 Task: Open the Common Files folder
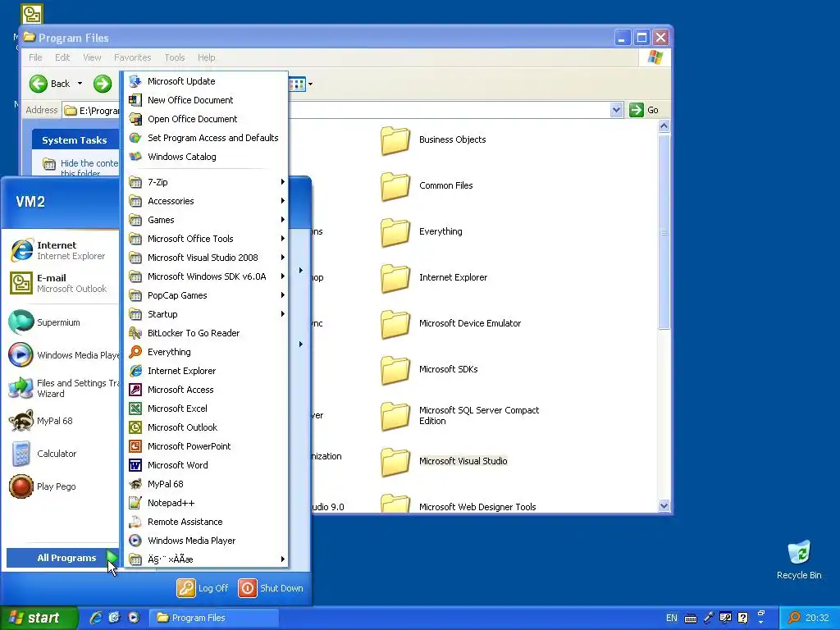tap(427, 186)
